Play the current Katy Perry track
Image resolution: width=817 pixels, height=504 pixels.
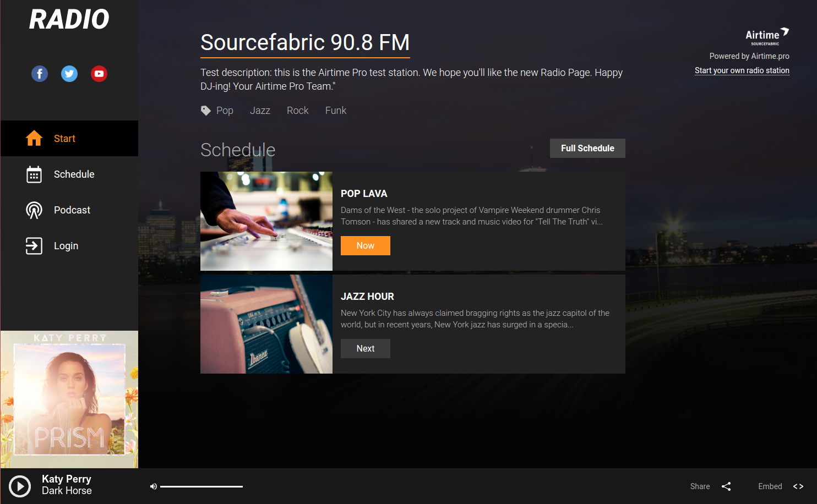[x=19, y=486]
